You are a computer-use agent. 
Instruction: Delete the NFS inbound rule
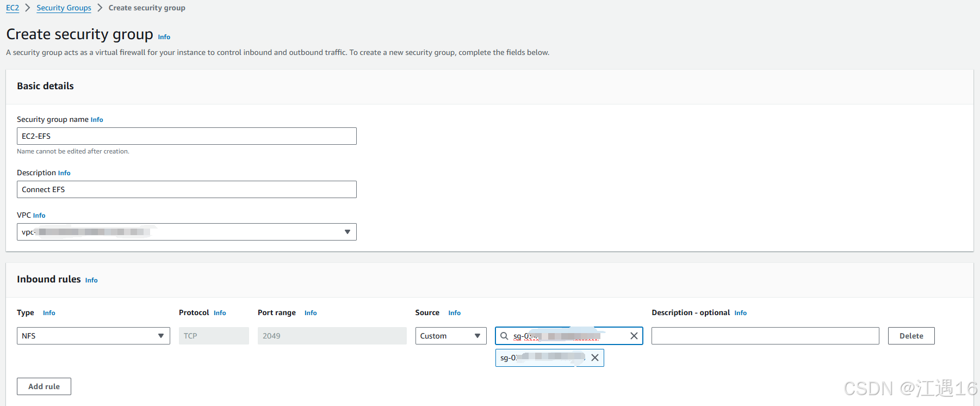[911, 336]
